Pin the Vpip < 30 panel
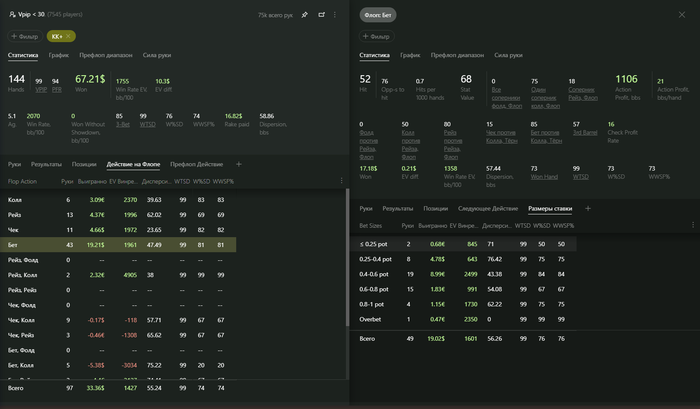This screenshot has width=700, height=409. [304, 15]
